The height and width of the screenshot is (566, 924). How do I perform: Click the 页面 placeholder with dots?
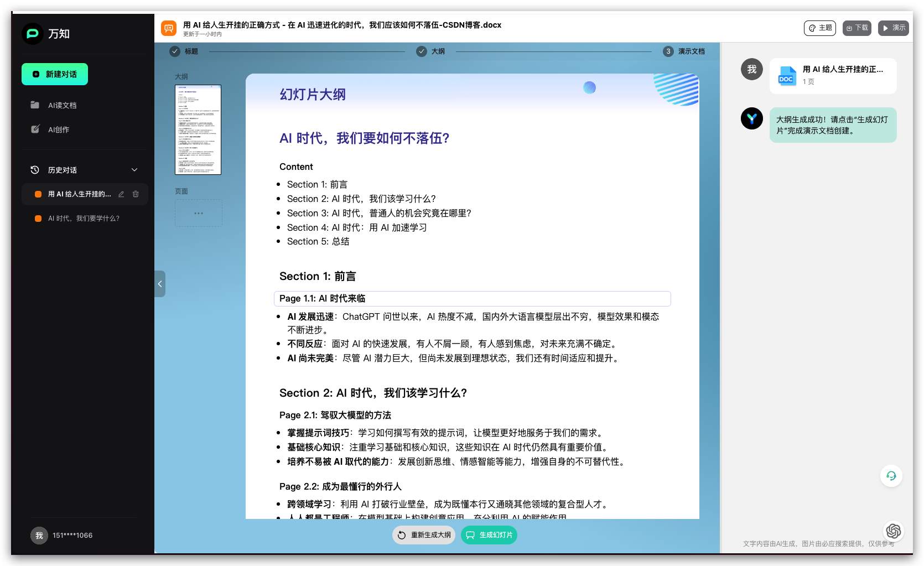click(x=199, y=213)
